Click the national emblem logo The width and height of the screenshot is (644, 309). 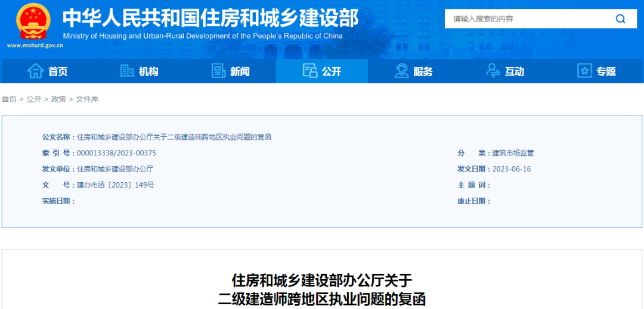point(34,21)
